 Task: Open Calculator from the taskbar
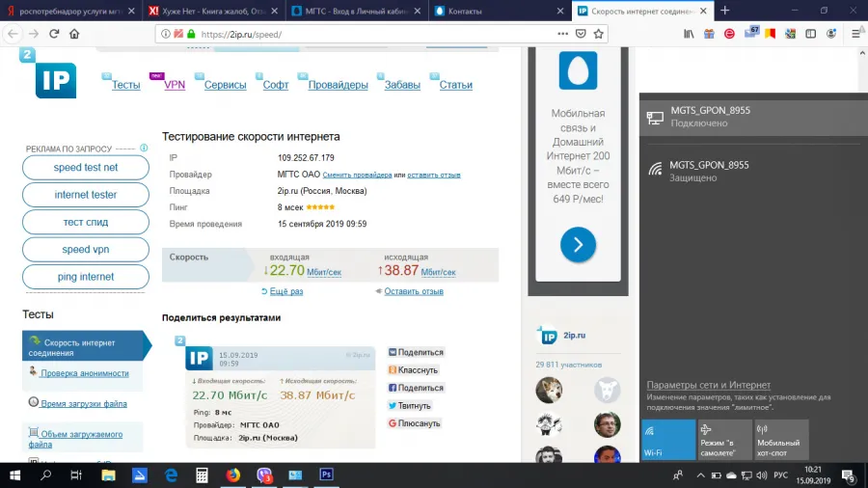tap(202, 475)
